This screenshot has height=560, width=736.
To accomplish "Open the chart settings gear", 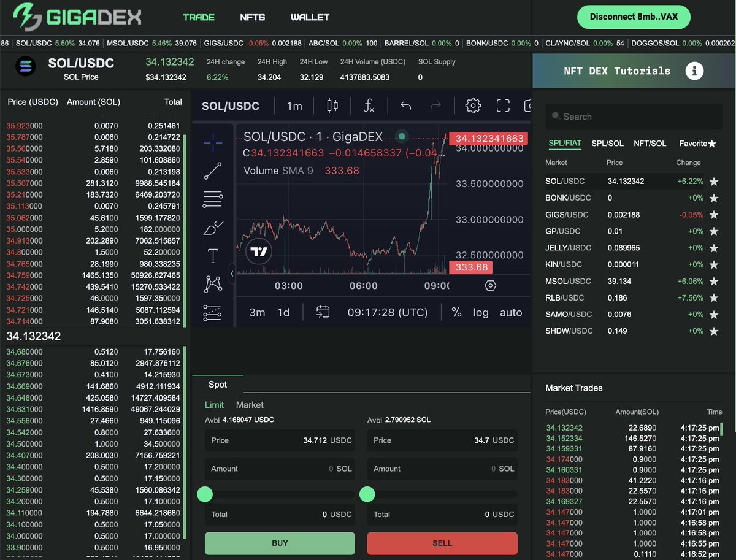I will pos(472,105).
